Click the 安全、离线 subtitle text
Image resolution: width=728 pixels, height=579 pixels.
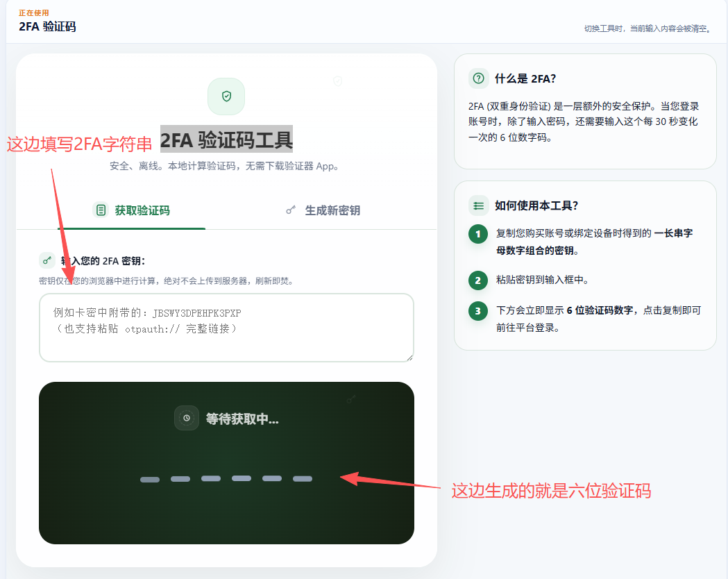pyautogui.click(x=223, y=166)
